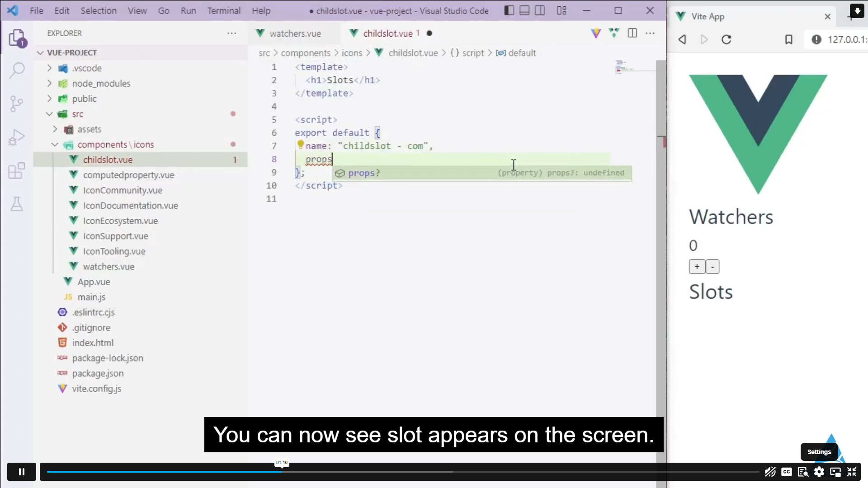Toggle closed captions on the video
Viewport: 868px width, 488px height.
coord(787,472)
